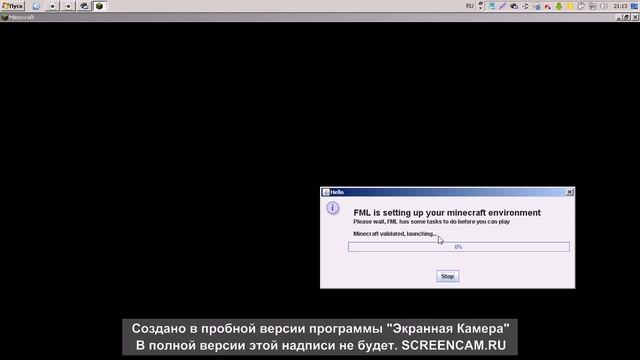Viewport: 640px width, 360px height.
Task: Click the Hello dialog title bar
Action: point(447,192)
